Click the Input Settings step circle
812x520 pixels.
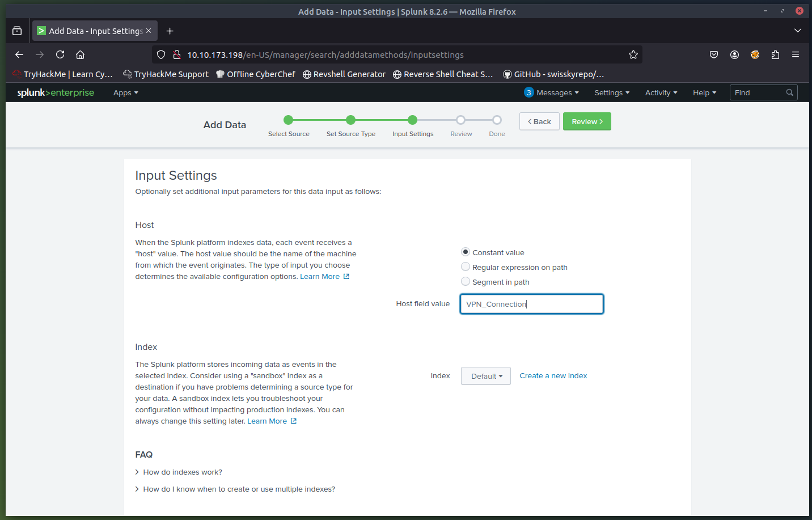tap(412, 120)
